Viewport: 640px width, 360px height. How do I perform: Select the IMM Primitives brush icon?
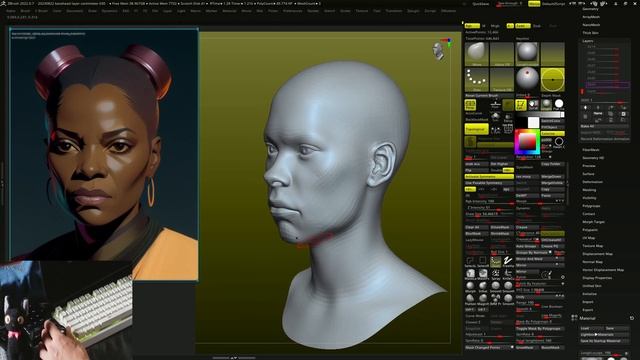[x=496, y=299]
